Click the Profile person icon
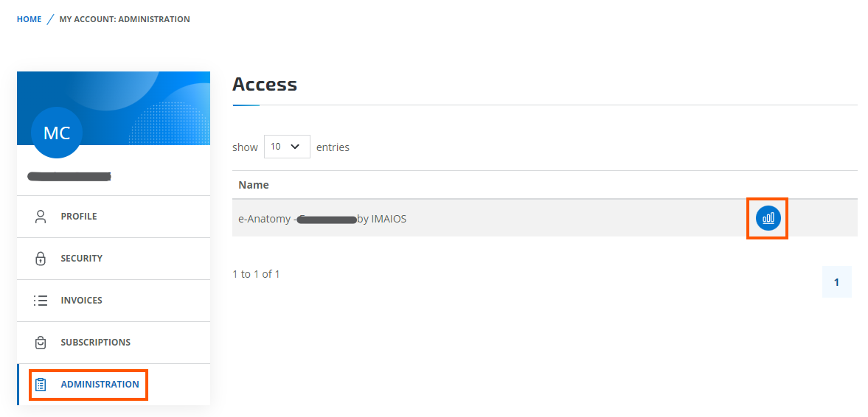This screenshot has width=868, height=417. click(x=41, y=217)
